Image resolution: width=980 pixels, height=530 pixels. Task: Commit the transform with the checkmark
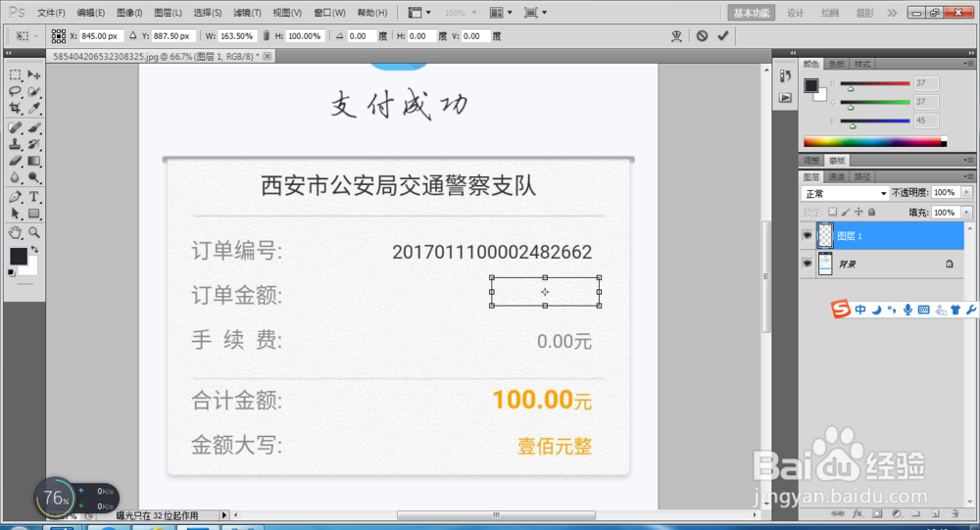point(723,35)
